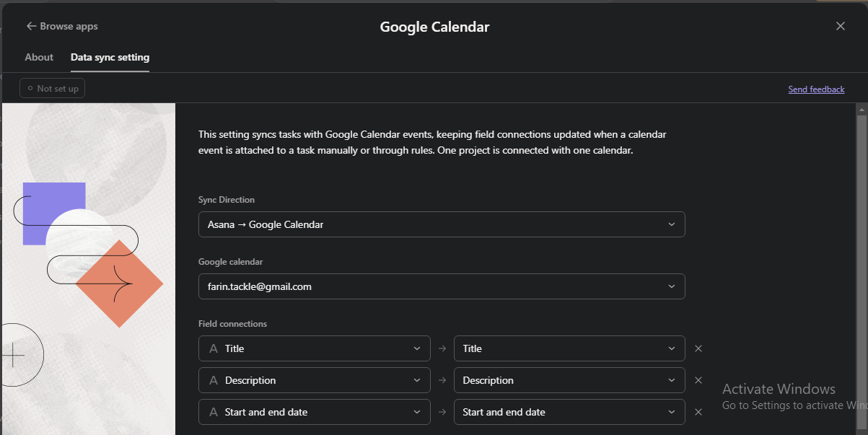868x435 pixels.
Task: Remove the Title field connection
Action: [x=698, y=348]
